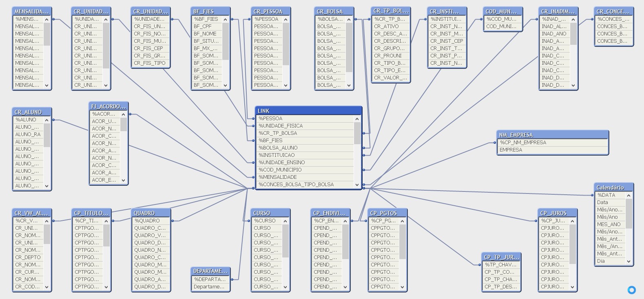Select %BF_FIES field in the LINK table
The width and height of the screenshot is (644, 299).
[305, 141]
